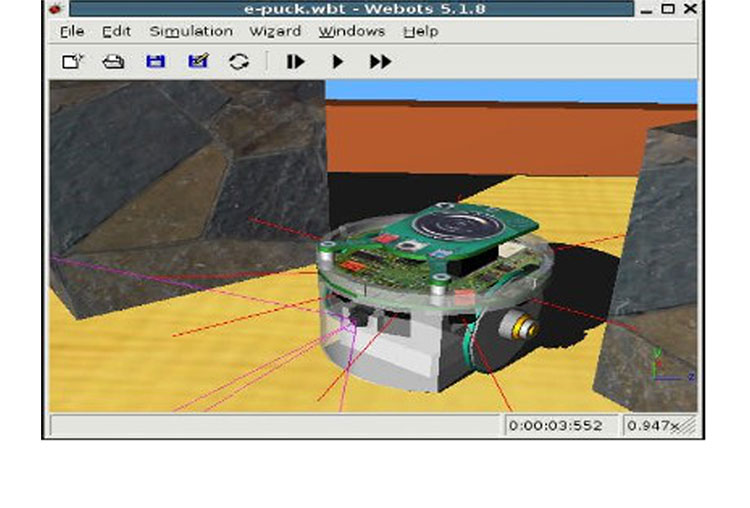
Task: Open the Wizard menu
Action: point(275,31)
